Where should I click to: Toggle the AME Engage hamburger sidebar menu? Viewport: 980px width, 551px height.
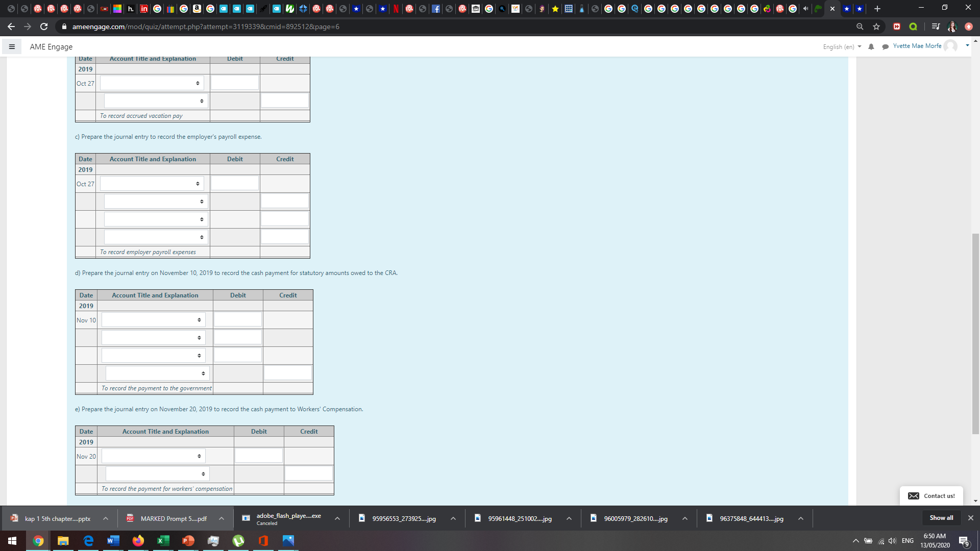click(12, 46)
